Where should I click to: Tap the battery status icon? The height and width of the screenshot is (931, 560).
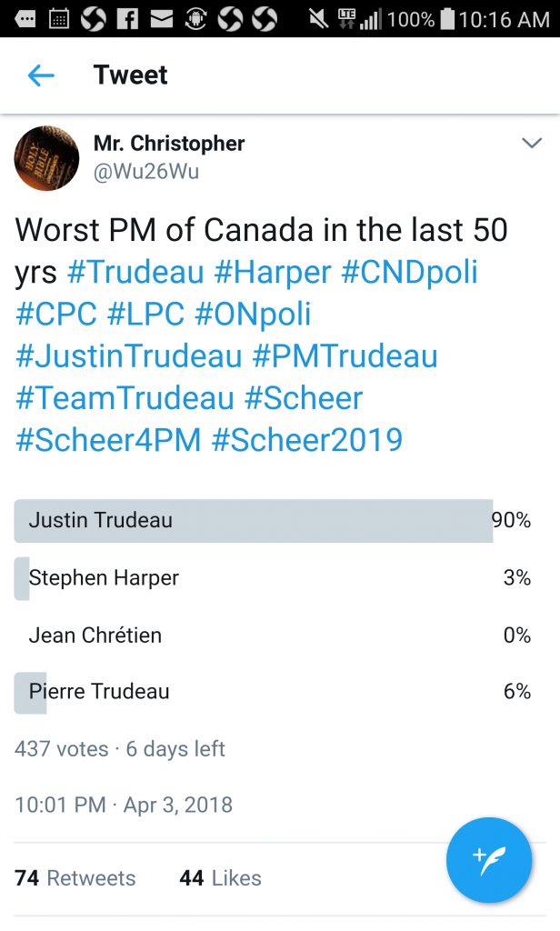click(x=446, y=18)
